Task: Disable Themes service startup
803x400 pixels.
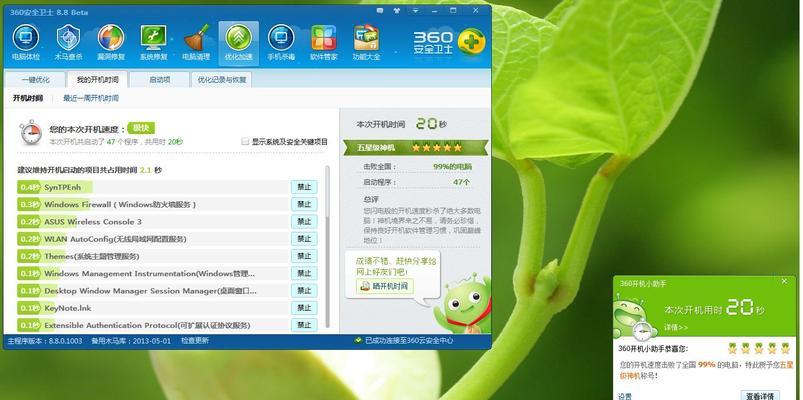Action: (304, 256)
